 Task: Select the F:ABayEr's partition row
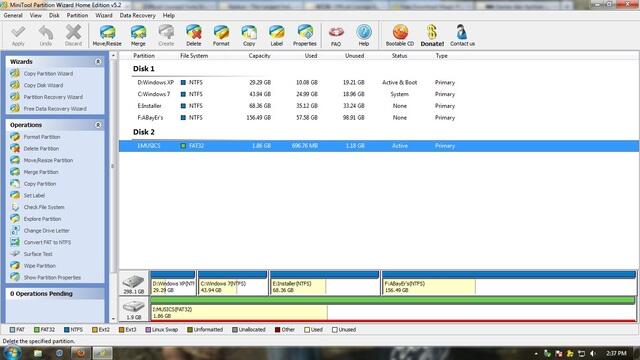pyautogui.click(x=378, y=118)
